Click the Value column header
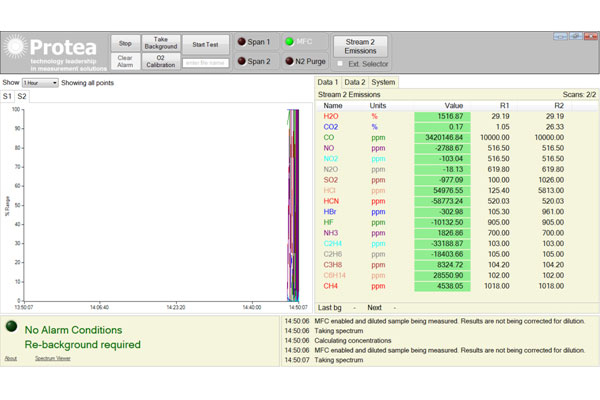 coord(454,106)
